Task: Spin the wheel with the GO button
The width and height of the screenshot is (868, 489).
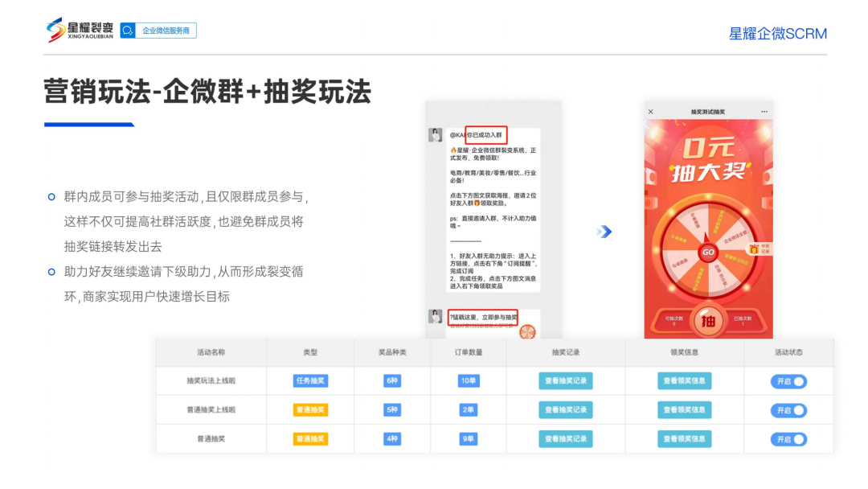Action: click(708, 253)
